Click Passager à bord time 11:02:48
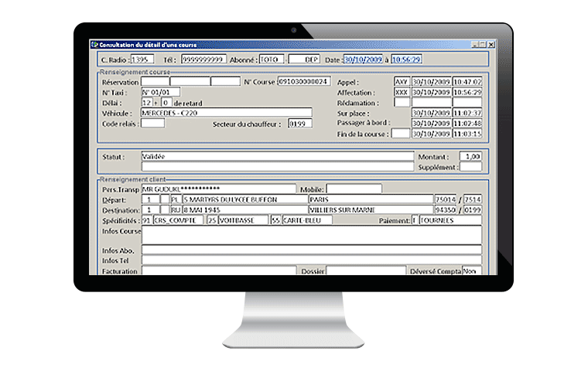 [x=467, y=123]
